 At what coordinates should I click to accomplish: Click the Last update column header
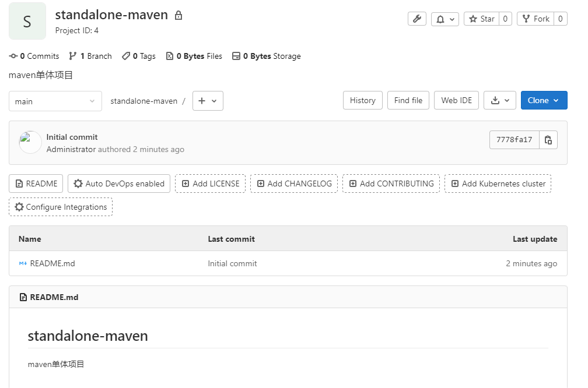(x=535, y=239)
